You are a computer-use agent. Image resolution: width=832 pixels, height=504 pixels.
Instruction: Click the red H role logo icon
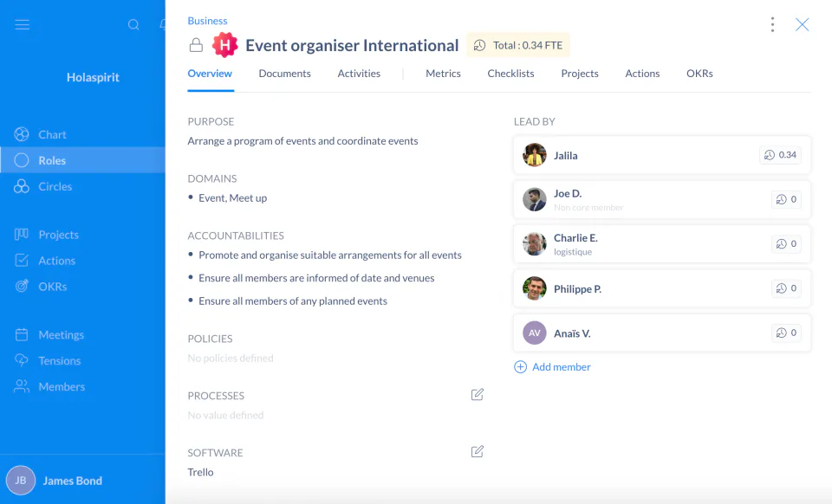point(225,45)
